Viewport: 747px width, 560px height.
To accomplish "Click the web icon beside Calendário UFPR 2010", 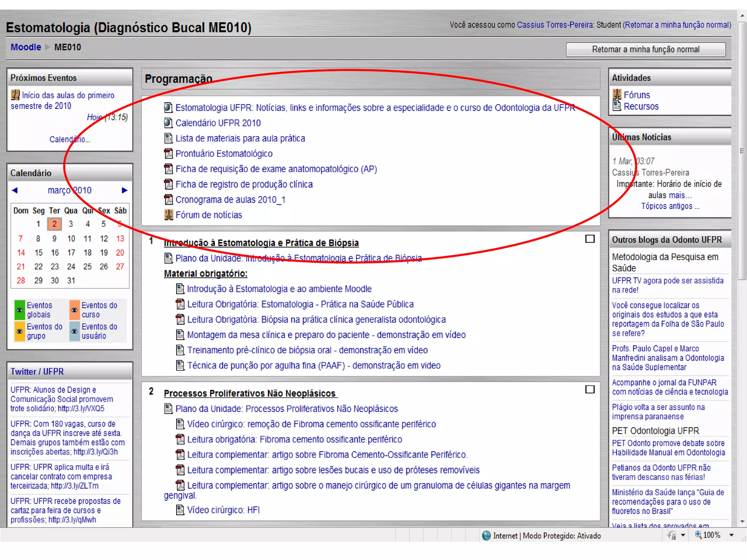I will [168, 123].
